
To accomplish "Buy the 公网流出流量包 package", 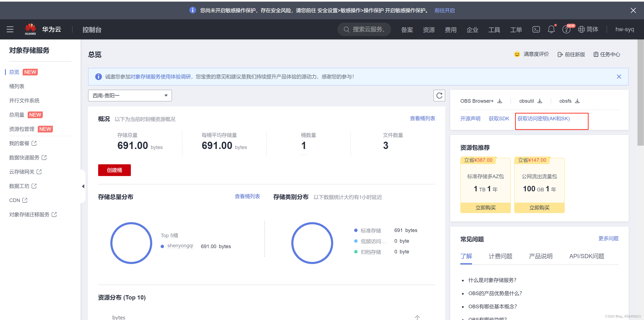I will pyautogui.click(x=539, y=208).
